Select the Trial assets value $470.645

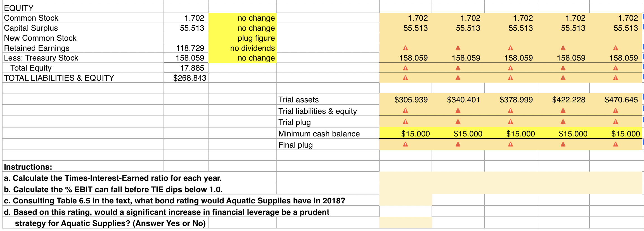coord(621,100)
